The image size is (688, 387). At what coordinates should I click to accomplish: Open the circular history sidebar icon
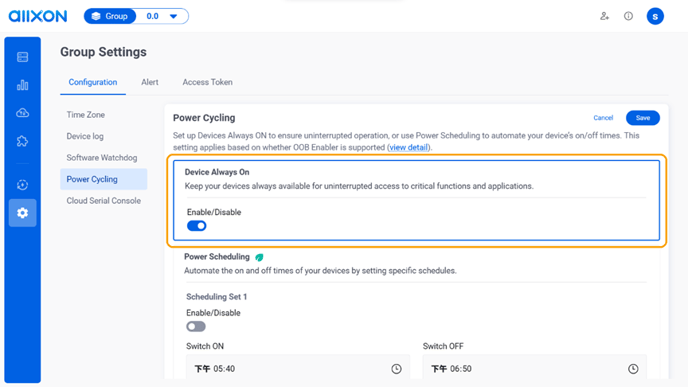pos(22,185)
